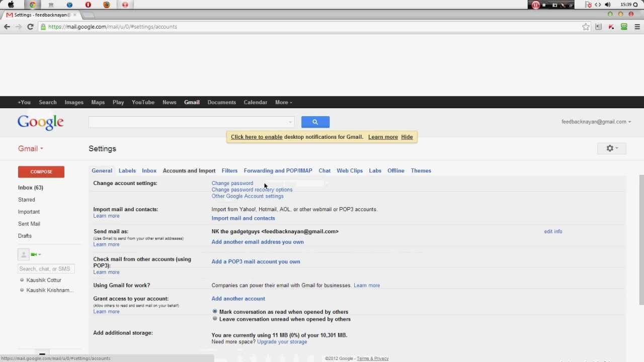Open the Chat settings tab

tap(325, 170)
